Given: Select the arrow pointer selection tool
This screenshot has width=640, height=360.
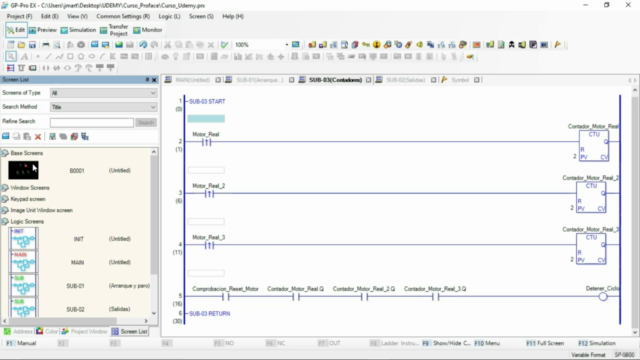Looking at the screenshot, I should [x=11, y=56].
